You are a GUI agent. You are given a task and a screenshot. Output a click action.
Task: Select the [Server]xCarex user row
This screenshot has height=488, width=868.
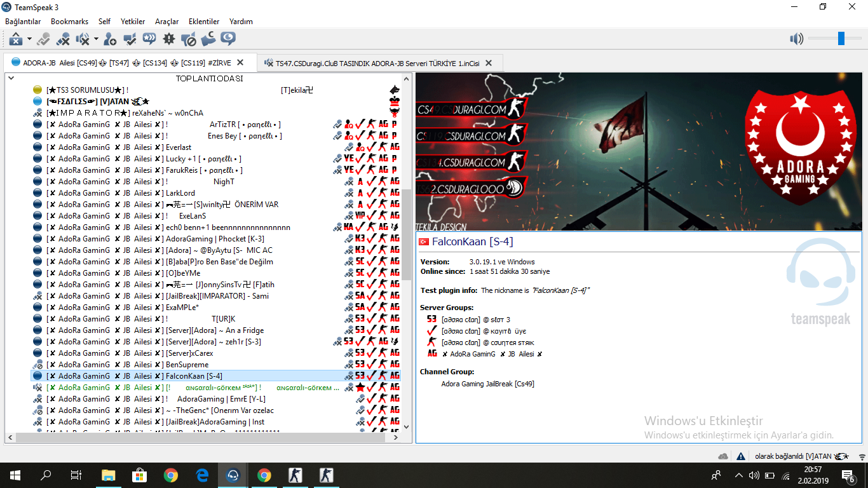(x=215, y=353)
